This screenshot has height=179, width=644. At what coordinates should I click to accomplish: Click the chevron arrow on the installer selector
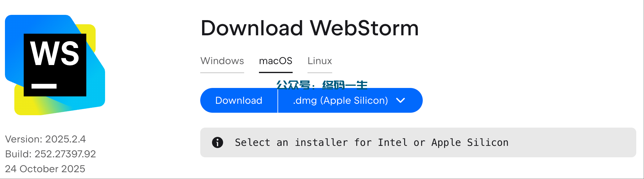[400, 100]
